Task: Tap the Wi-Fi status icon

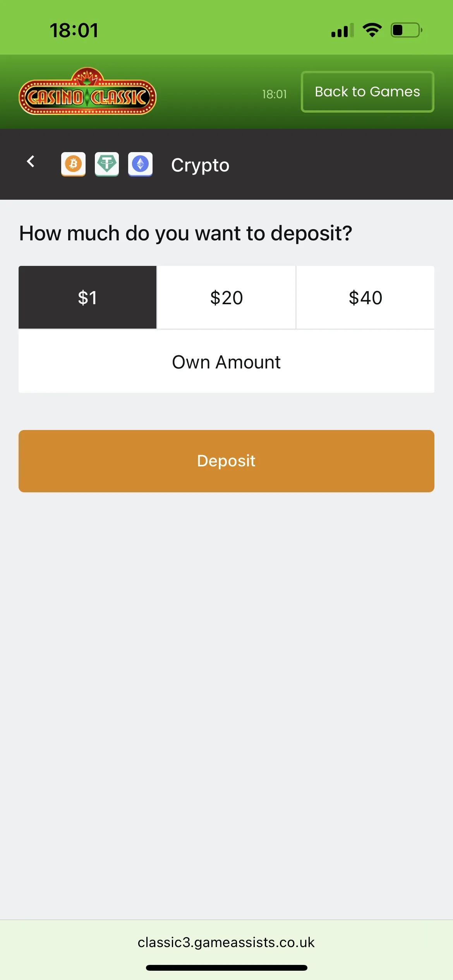Action: pos(372,30)
